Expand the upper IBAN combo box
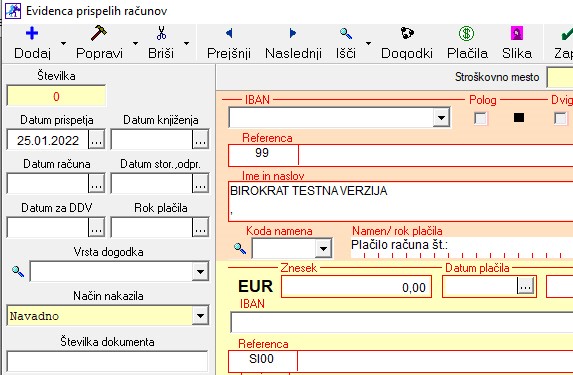Viewport: 573px width, 375px height. 441,118
